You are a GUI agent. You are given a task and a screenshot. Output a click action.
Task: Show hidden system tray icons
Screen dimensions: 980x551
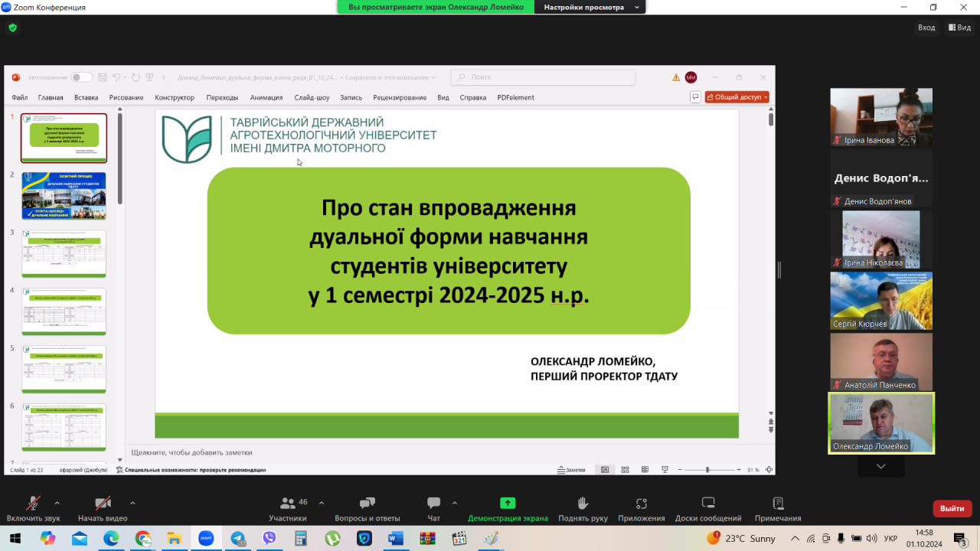pos(795,538)
